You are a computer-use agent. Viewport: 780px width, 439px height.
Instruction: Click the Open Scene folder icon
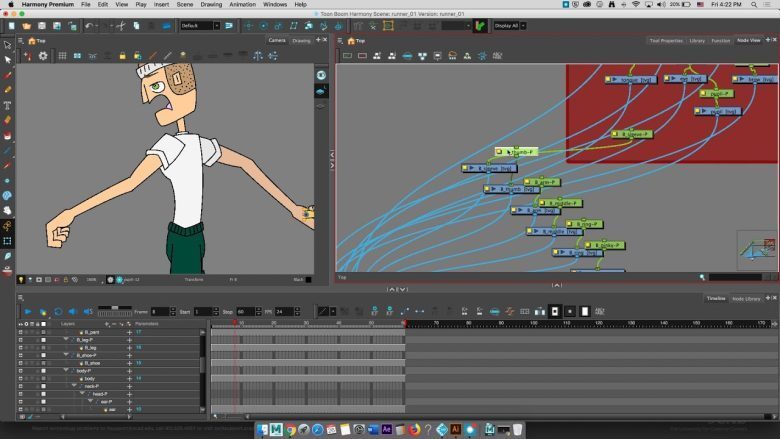pos(26,26)
